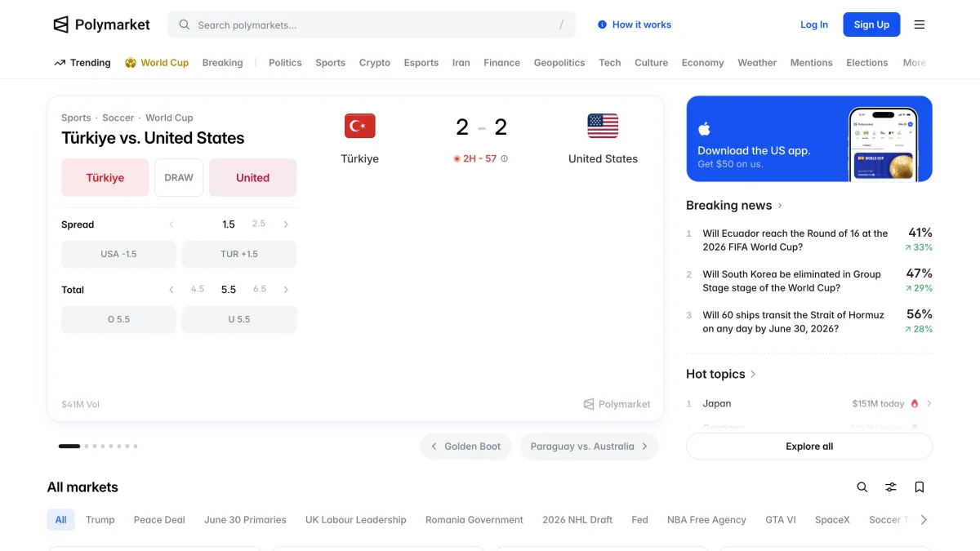Click the fire icon beside Japan
Screen dimensions: 980x551
point(915,403)
